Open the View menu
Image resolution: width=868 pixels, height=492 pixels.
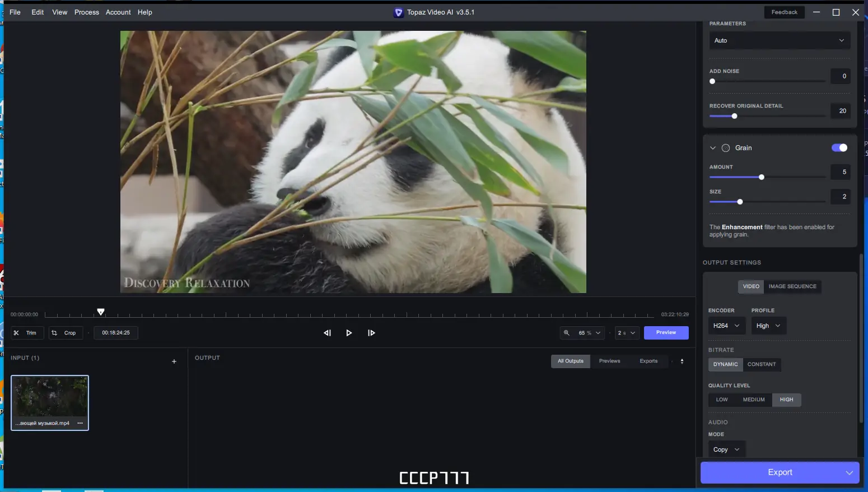click(x=59, y=12)
